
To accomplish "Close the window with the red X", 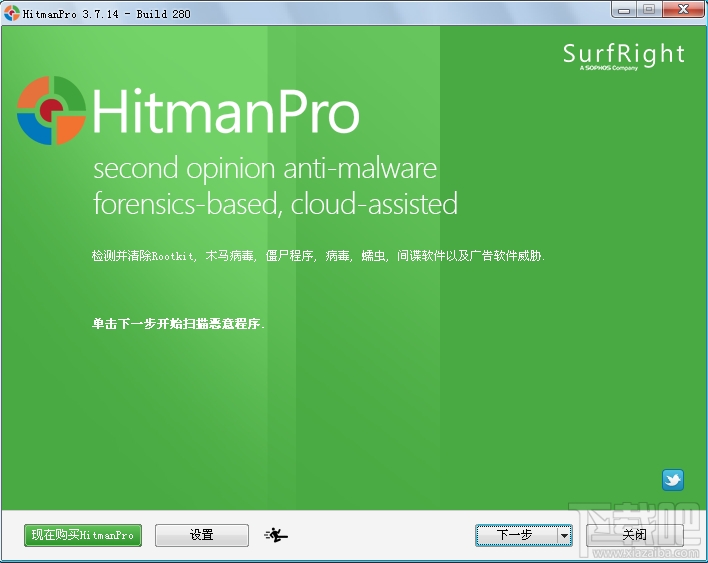I will (684, 9).
